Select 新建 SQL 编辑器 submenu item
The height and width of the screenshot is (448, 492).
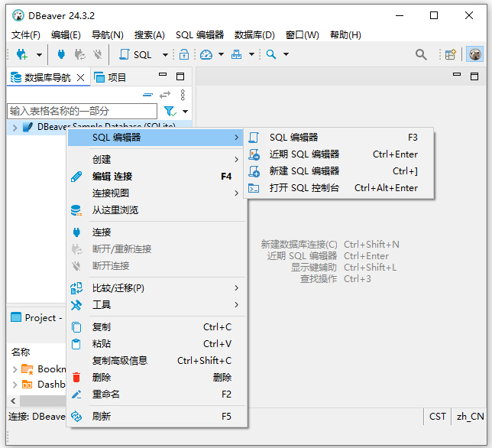pos(339,171)
